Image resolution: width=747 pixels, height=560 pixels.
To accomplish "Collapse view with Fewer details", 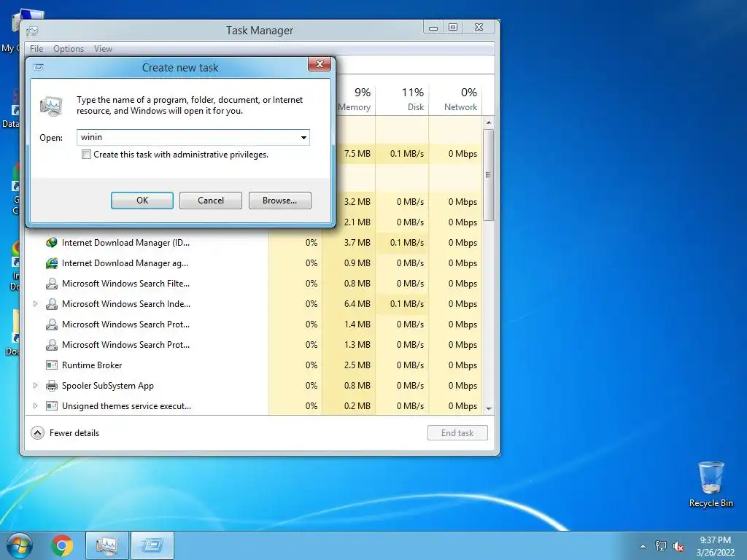I will pyautogui.click(x=65, y=433).
